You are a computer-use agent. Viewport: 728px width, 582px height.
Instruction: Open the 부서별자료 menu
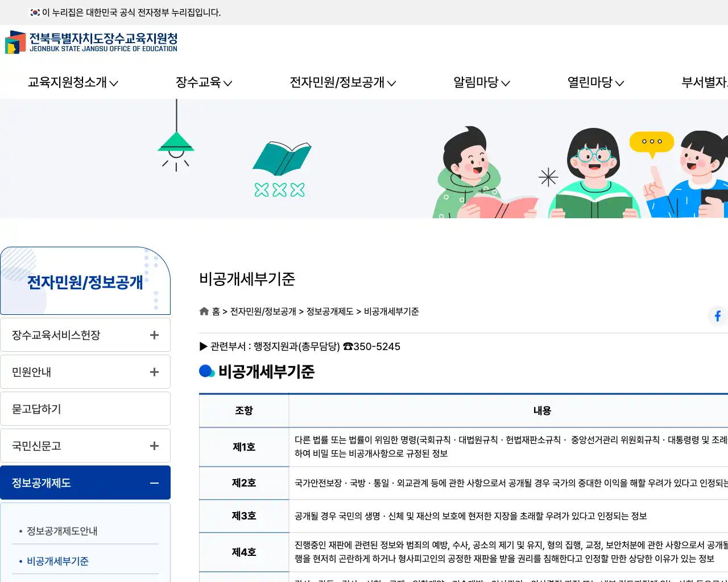704,82
